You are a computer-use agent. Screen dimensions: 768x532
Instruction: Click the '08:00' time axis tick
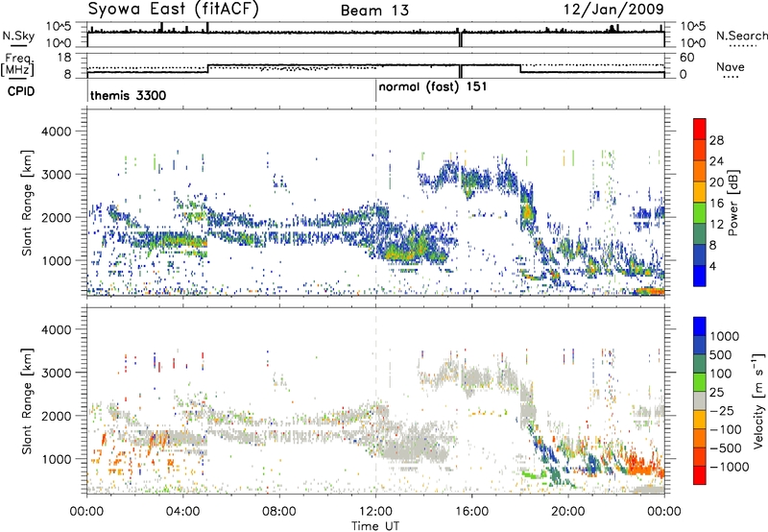click(279, 512)
